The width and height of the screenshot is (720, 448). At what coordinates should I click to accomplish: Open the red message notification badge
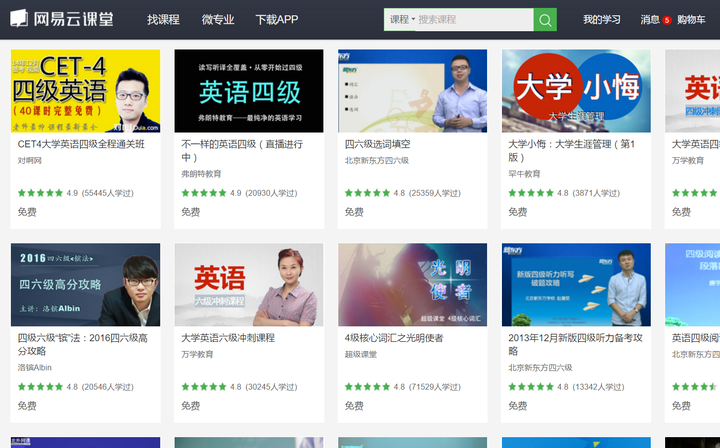[667, 20]
